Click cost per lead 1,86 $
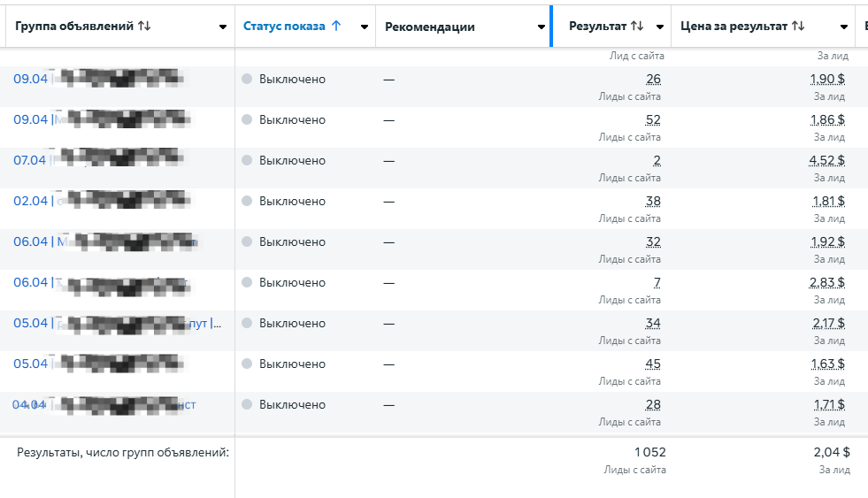868x498 pixels. (827, 120)
